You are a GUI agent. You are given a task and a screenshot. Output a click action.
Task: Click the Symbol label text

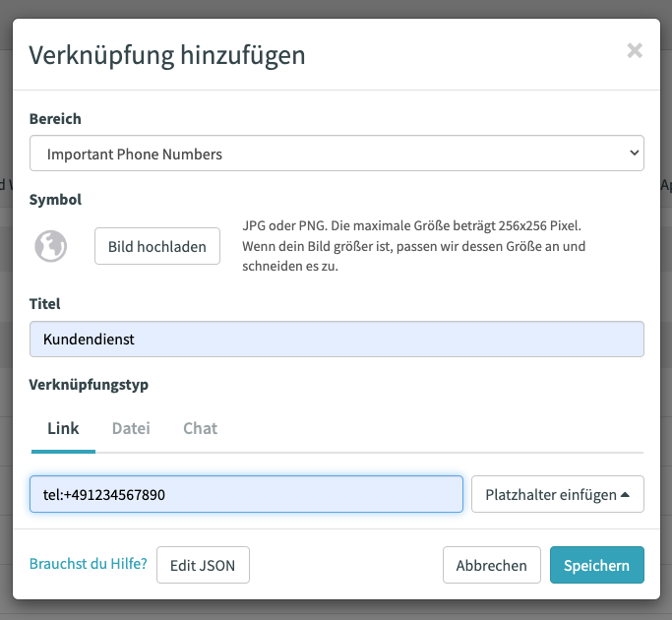pos(55,200)
